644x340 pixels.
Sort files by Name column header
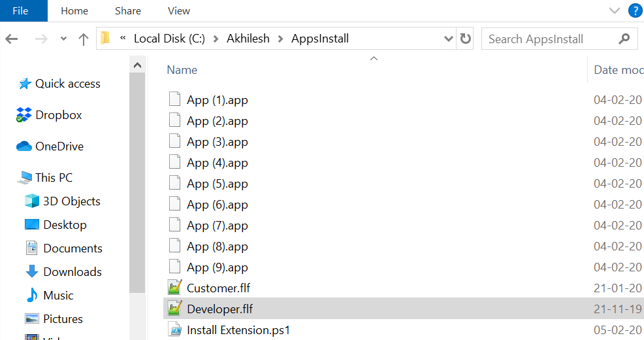tap(182, 70)
